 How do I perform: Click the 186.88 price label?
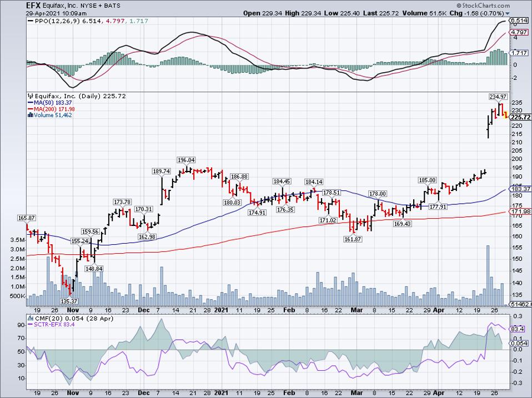click(x=239, y=177)
